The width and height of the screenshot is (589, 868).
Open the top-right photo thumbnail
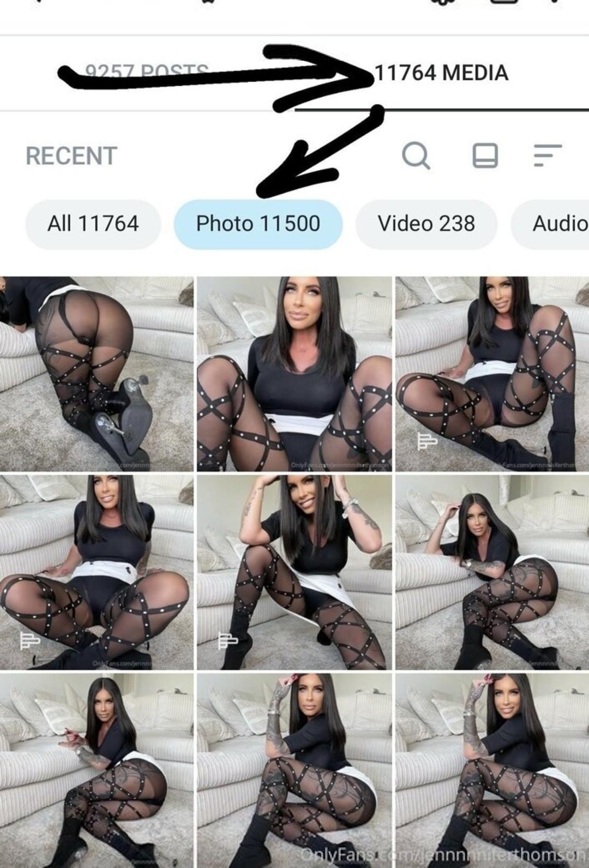(x=492, y=374)
